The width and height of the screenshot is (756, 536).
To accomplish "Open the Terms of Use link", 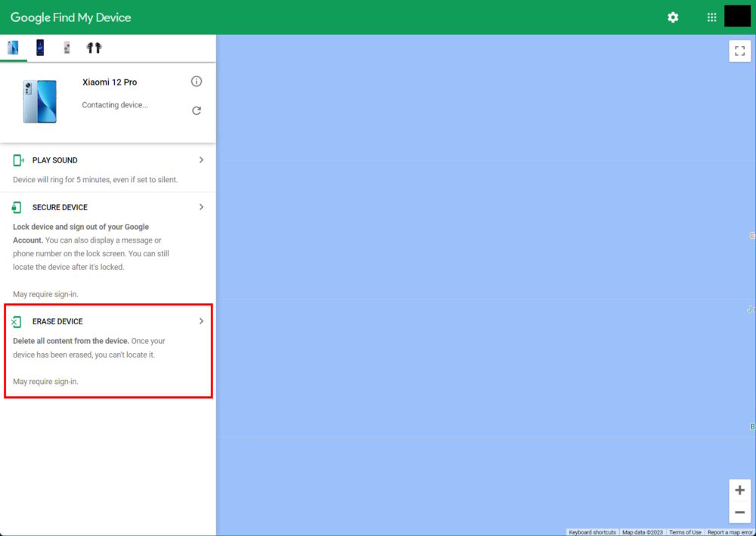I will click(685, 531).
